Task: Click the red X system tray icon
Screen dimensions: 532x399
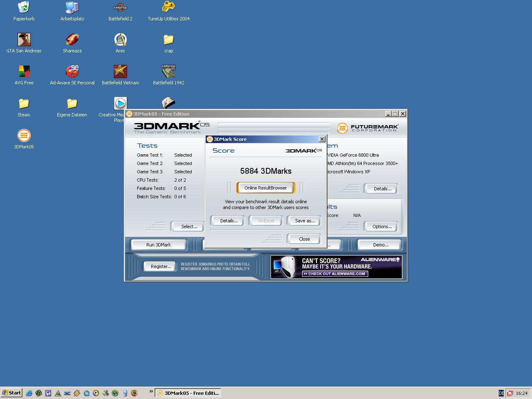Action: (x=510, y=393)
